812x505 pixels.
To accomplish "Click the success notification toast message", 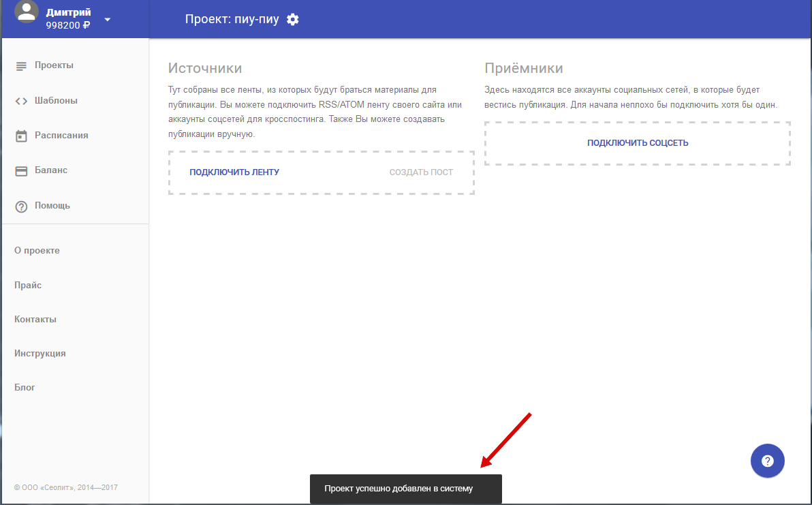I will [405, 489].
